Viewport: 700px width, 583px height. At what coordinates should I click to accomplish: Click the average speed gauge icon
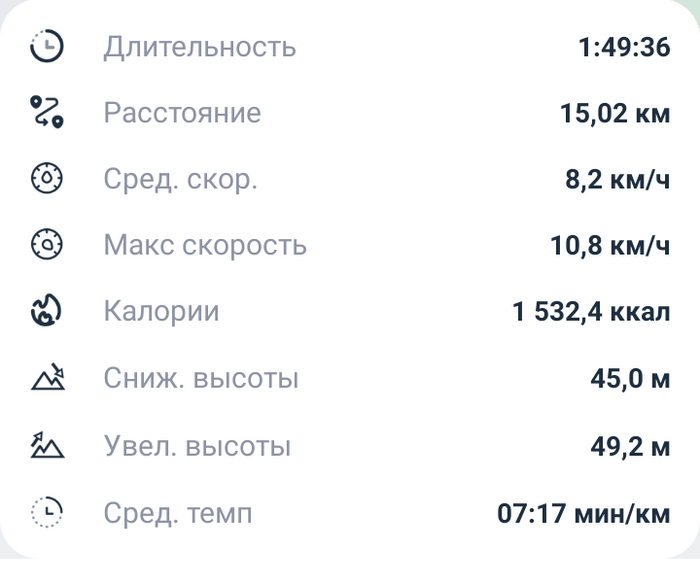click(x=47, y=179)
